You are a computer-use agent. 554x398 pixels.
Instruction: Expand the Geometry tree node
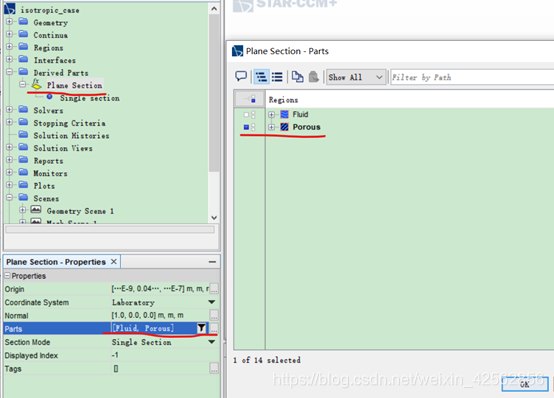tap(10, 22)
